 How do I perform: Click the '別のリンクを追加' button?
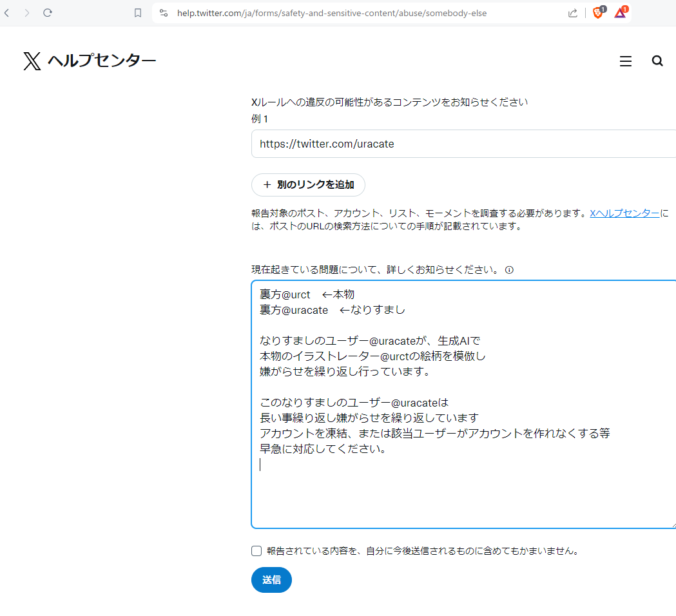pyautogui.click(x=308, y=184)
